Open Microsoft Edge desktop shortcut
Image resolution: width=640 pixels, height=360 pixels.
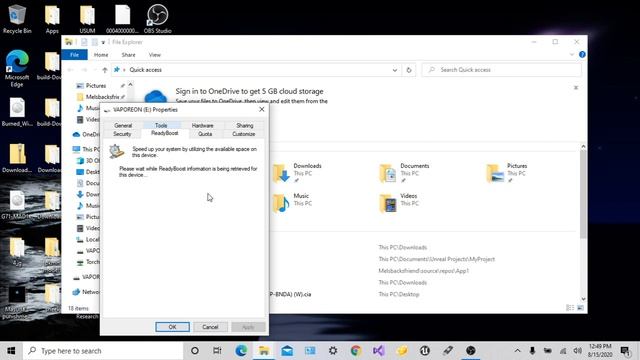tap(17, 68)
